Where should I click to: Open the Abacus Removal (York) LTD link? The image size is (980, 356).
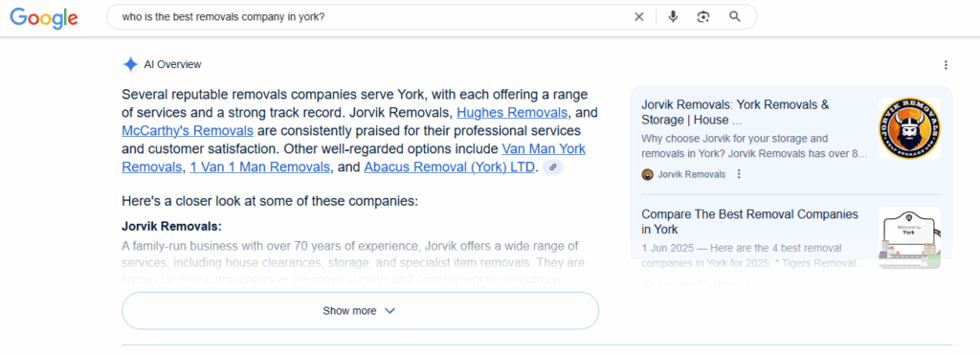[450, 167]
